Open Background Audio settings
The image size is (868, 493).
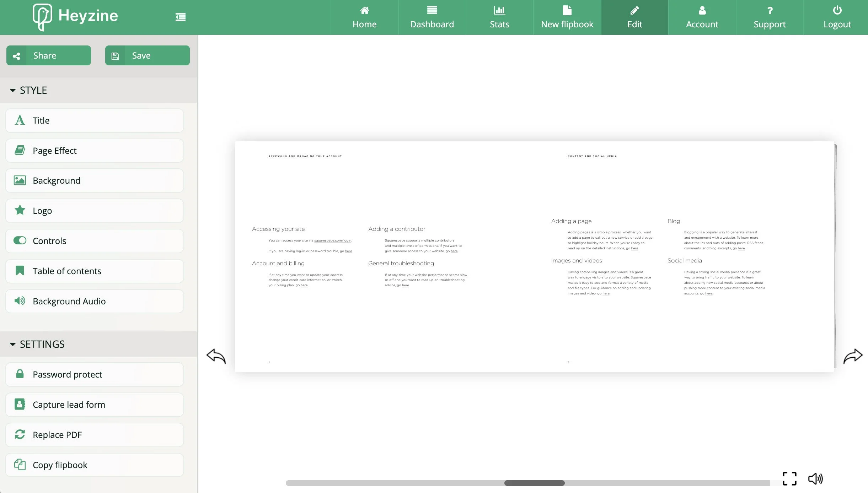pyautogui.click(x=94, y=301)
